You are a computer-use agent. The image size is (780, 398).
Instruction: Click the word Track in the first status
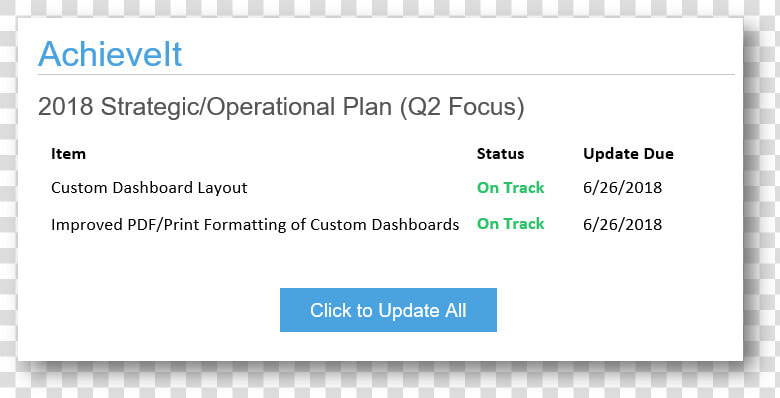tap(523, 188)
